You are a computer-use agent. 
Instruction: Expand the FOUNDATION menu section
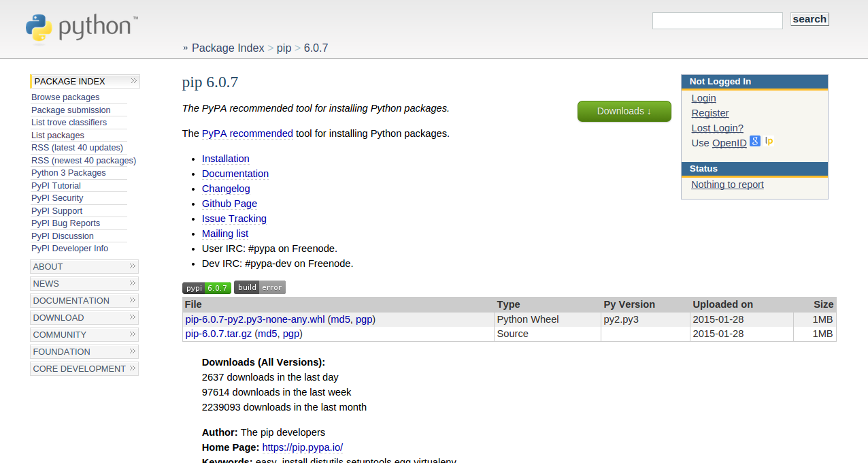coord(85,351)
